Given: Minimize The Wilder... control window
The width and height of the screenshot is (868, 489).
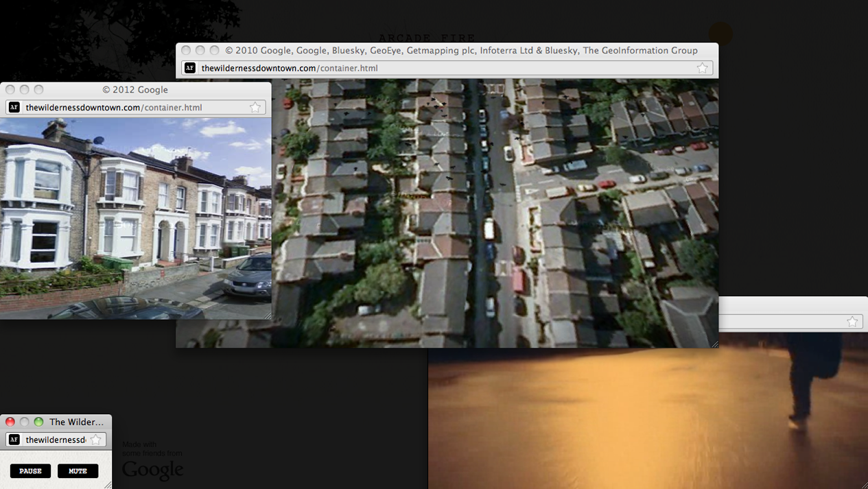Looking at the screenshot, I should (x=24, y=422).
